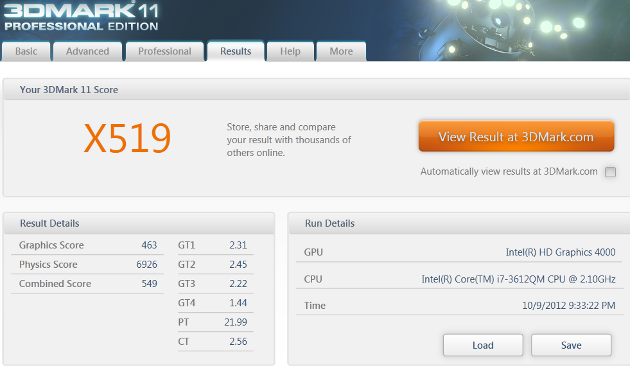This screenshot has width=630, height=366.
Task: Click the Graphics Score value 463
Action: tap(149, 245)
